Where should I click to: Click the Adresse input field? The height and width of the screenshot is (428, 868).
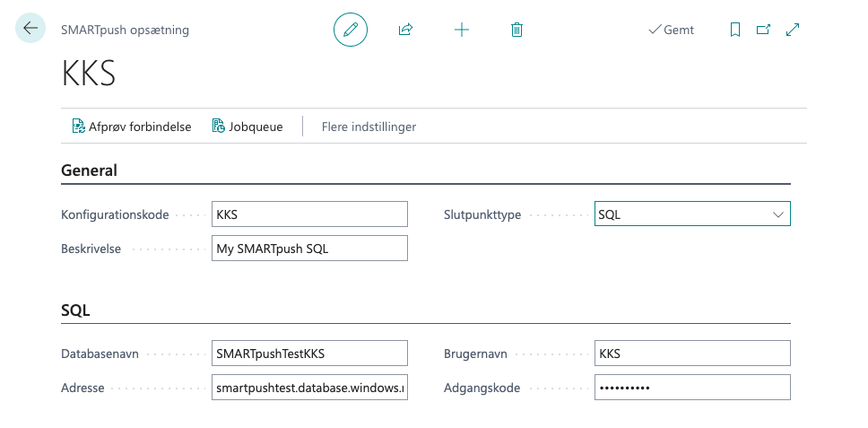(x=309, y=388)
